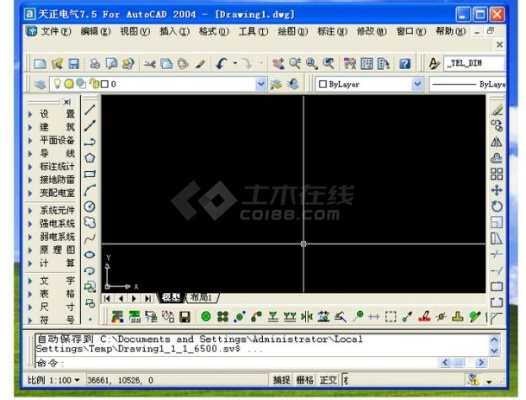Screen dimensions: 526x400
Task: Switch to the 模型 model tab
Action: [171, 298]
